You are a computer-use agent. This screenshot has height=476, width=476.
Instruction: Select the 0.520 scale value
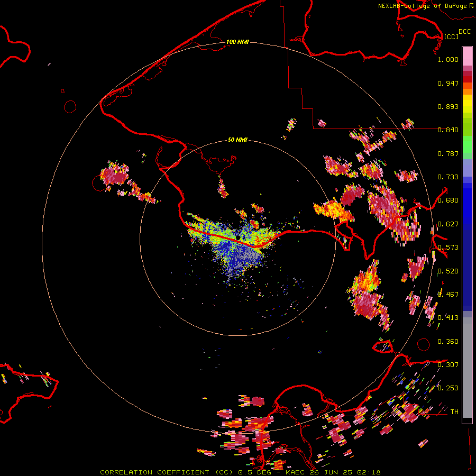pyautogui.click(x=448, y=271)
